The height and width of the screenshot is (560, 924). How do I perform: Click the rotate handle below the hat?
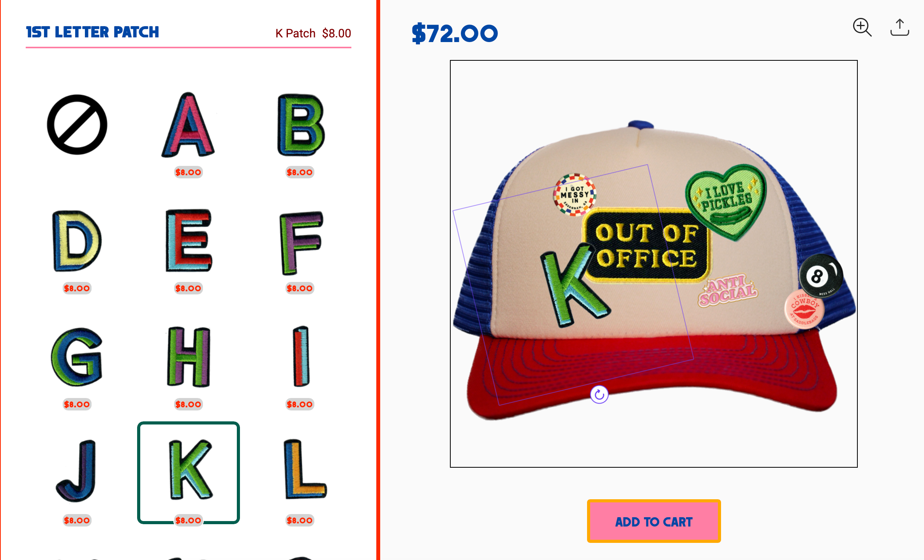(x=599, y=394)
